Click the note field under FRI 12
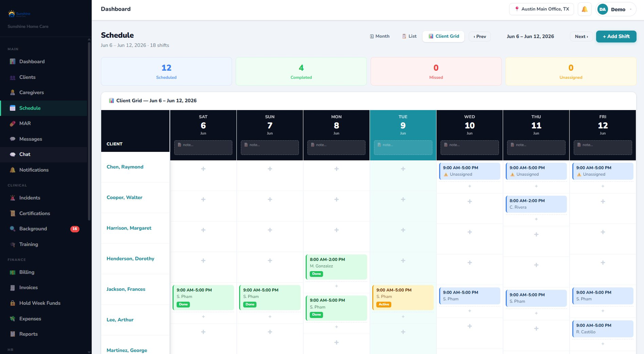The width and height of the screenshot is (644, 354). (x=603, y=147)
